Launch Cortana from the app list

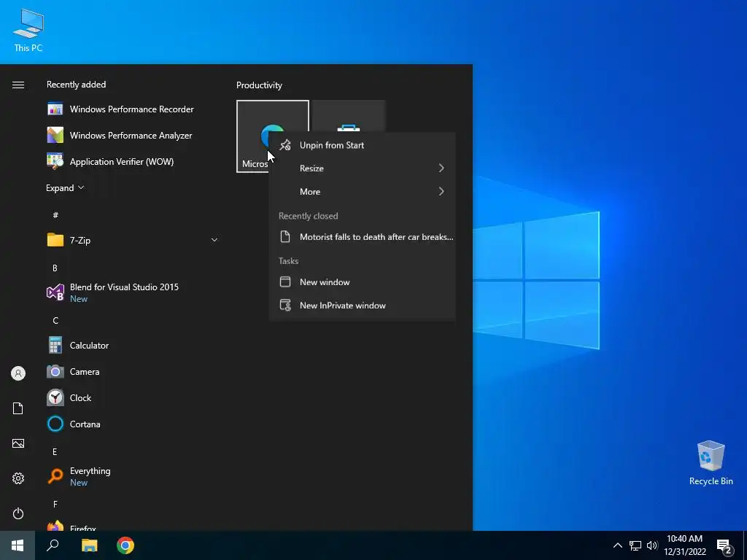point(133,424)
